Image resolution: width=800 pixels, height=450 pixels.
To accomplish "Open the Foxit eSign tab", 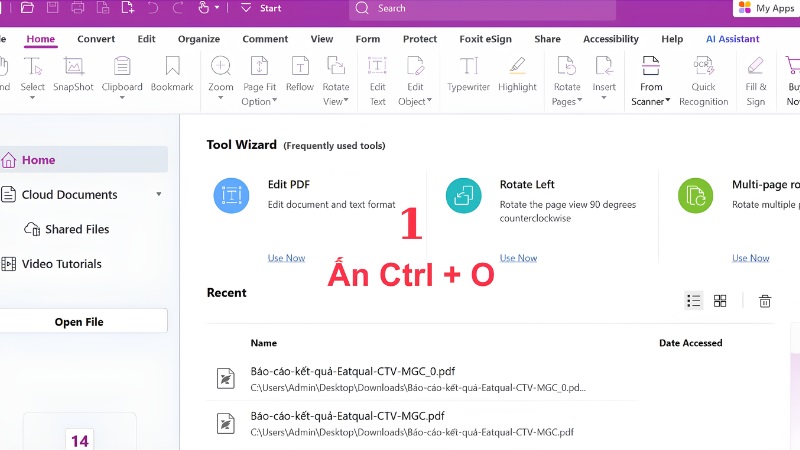I will tap(485, 39).
